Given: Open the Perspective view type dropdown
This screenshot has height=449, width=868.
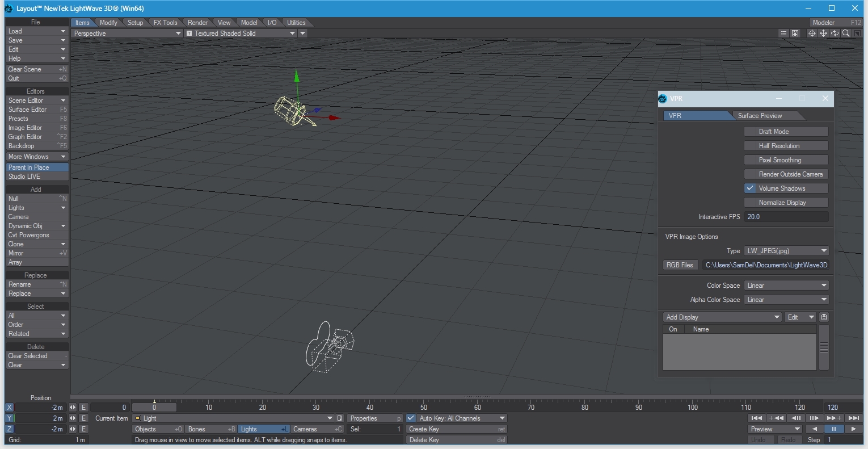Looking at the screenshot, I should pos(127,33).
